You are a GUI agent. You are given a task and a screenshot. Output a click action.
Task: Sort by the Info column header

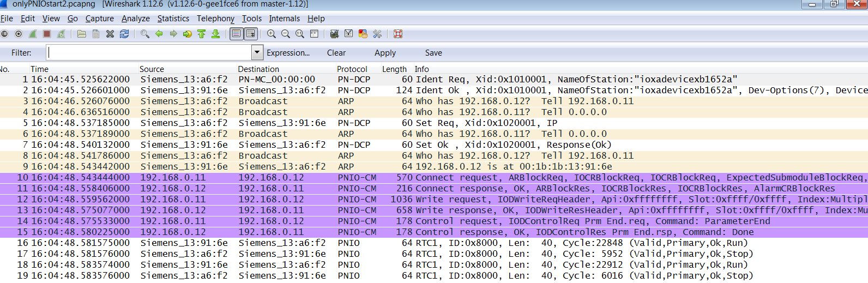click(421, 69)
